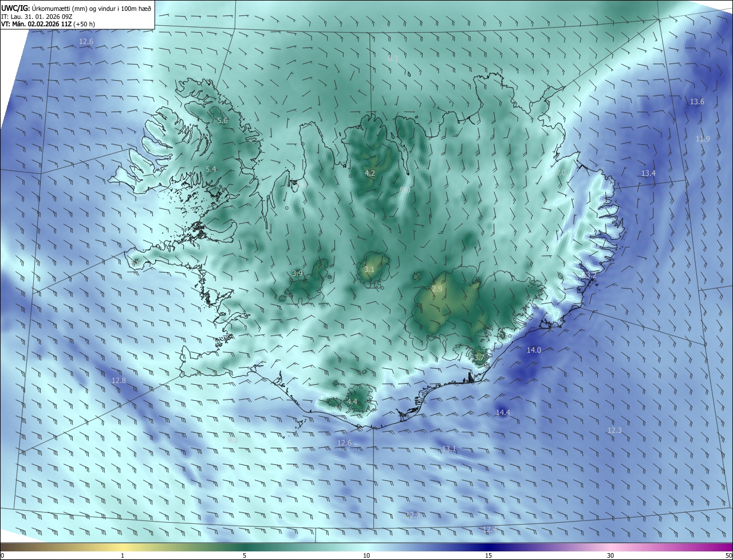
Task: Click the 'UWC/IG:' title text
Action: pos(15,8)
